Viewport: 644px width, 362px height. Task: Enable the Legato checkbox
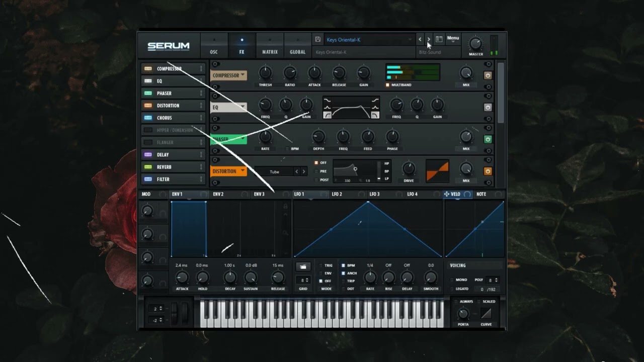click(x=451, y=289)
